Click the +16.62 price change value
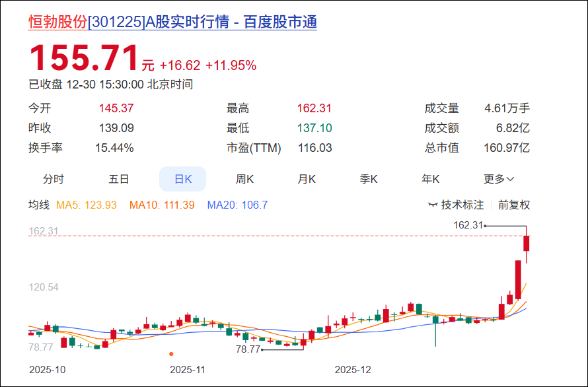588x387 pixels. point(180,65)
